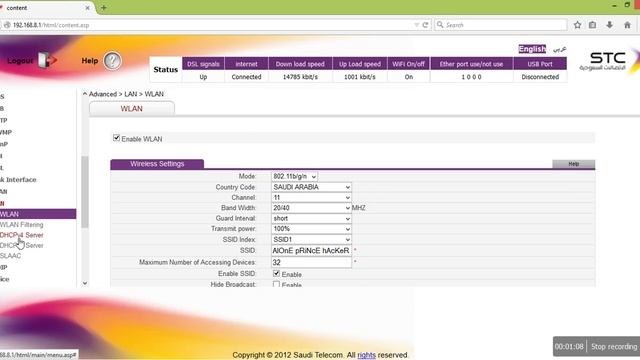Click the USB Port Disconnected value
The height and width of the screenshot is (360, 640).
point(540,77)
